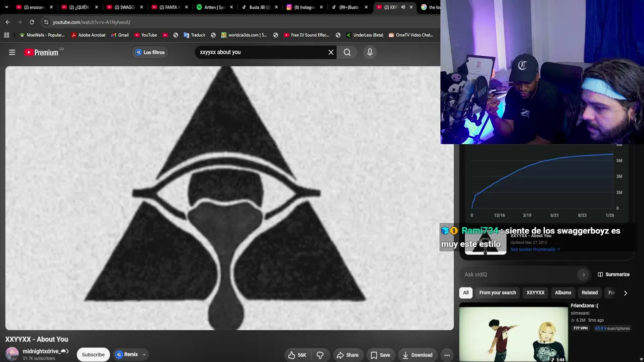Screen dimensions: 644x362
Task: Open the Adobe Acrobat bookmark
Action: (x=89, y=35)
